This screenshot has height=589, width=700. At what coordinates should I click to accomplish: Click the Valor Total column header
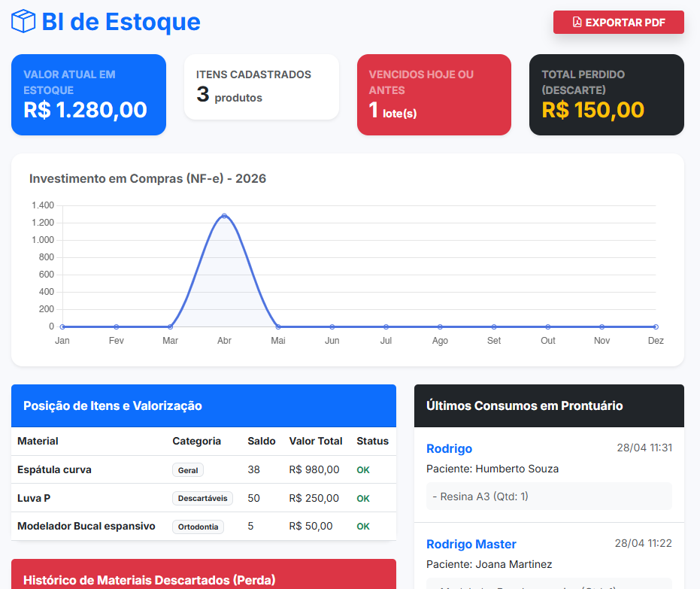click(316, 442)
